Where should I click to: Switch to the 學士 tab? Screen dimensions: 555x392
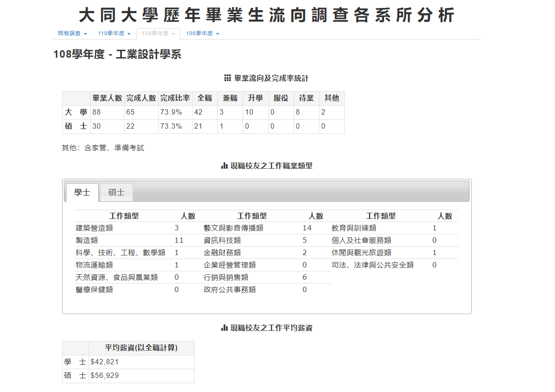(82, 192)
